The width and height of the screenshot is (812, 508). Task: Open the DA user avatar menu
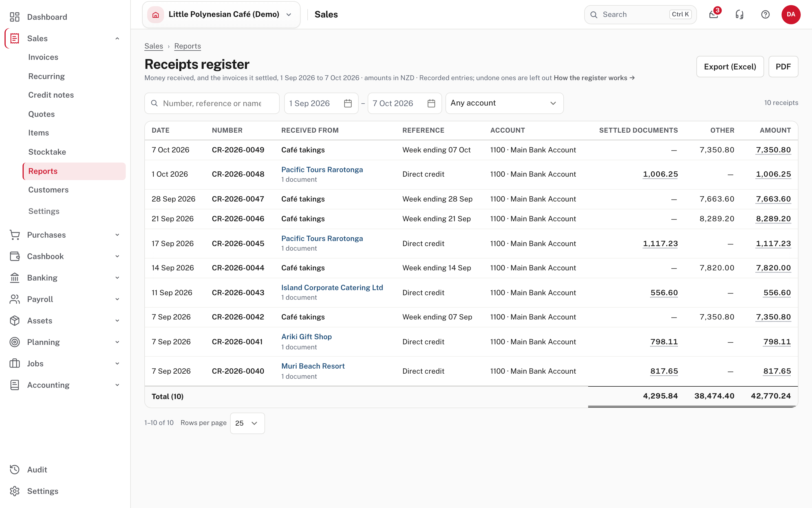[x=791, y=14]
